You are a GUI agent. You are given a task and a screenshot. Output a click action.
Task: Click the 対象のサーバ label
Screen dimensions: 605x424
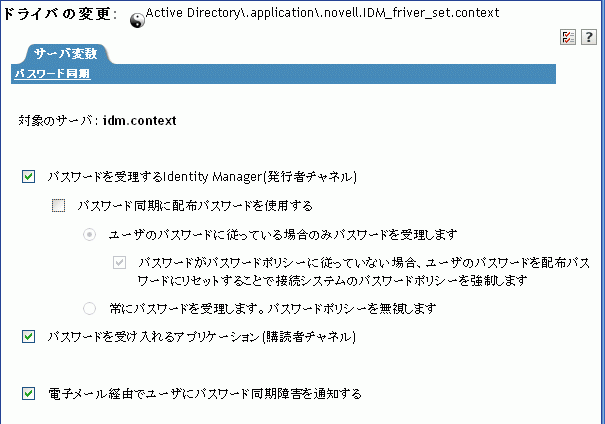[57, 121]
